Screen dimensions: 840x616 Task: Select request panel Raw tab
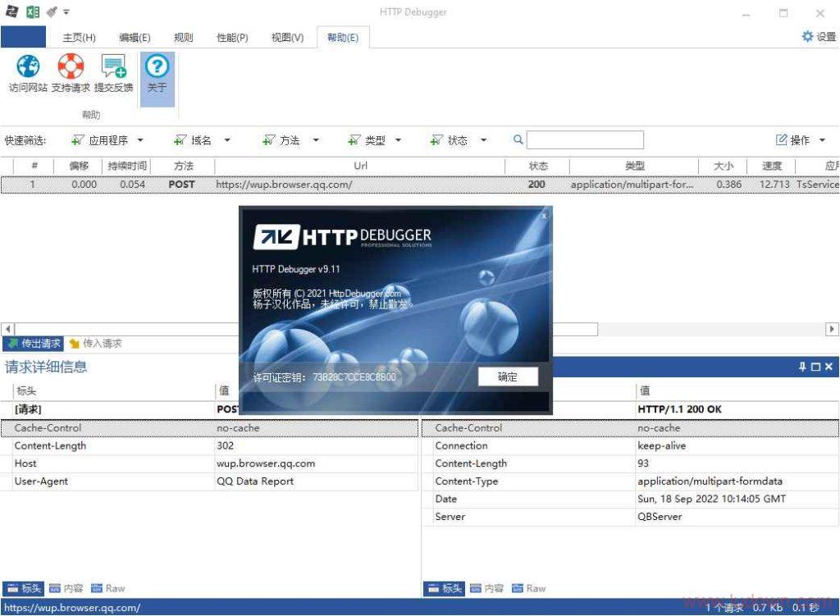pos(107,588)
